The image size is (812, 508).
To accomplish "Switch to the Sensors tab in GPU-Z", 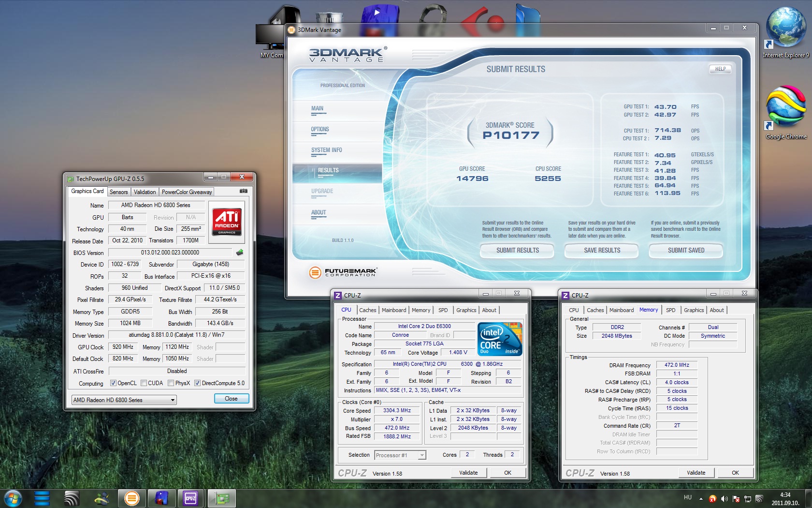I will tap(118, 192).
